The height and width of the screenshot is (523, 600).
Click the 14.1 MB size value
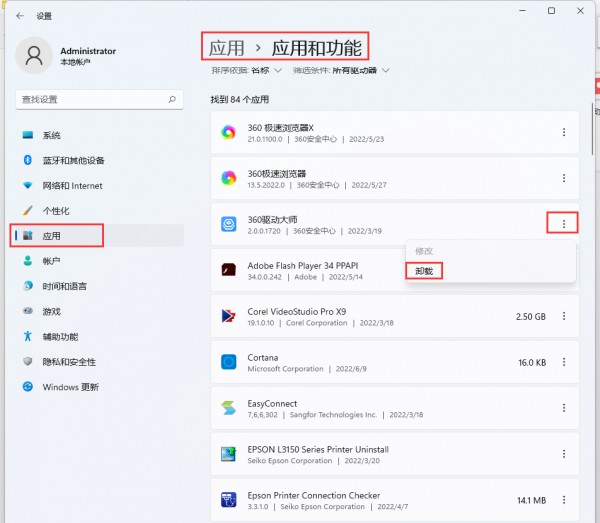pyautogui.click(x=532, y=500)
